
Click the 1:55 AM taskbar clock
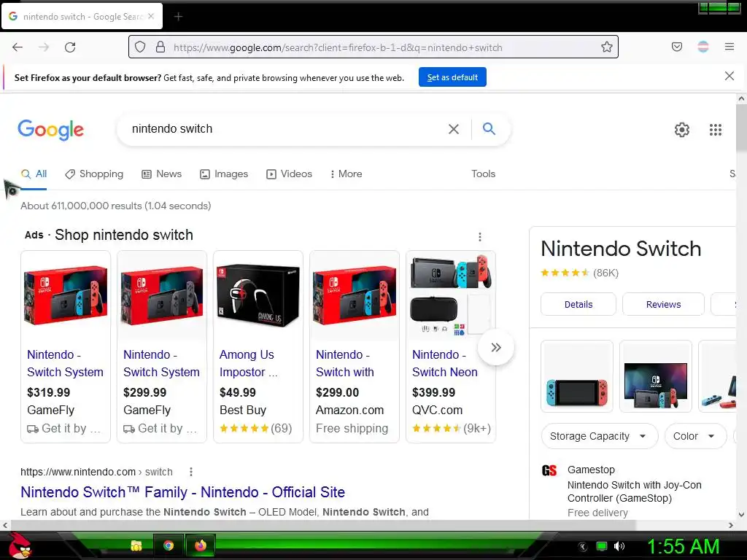point(683,546)
